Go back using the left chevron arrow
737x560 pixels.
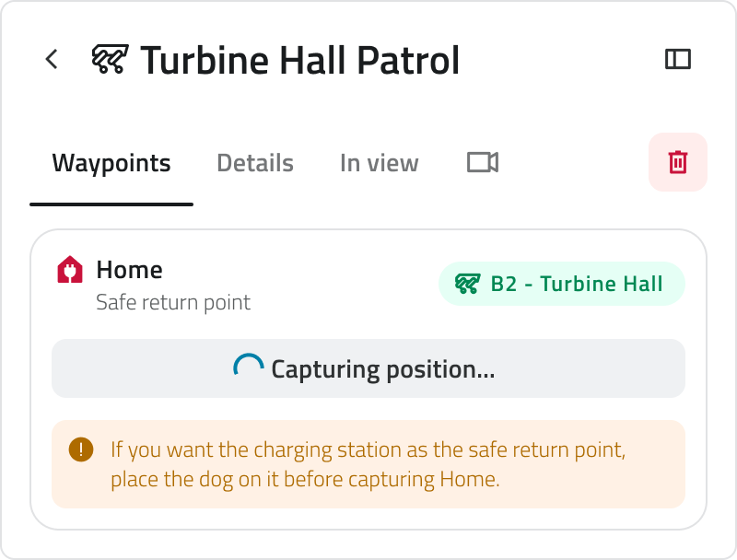[52, 59]
